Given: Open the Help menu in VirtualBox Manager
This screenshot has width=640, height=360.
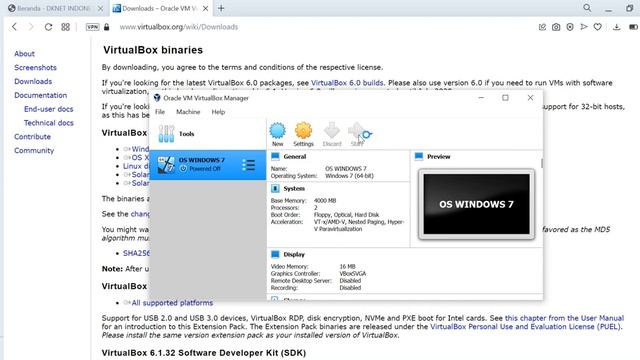Looking at the screenshot, I should (x=218, y=112).
